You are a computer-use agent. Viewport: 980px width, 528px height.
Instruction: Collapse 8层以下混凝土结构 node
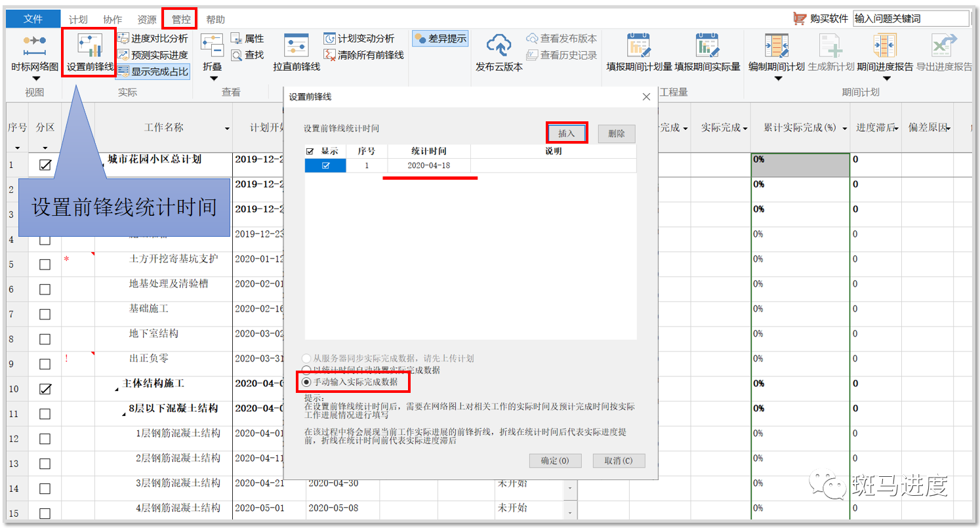click(123, 415)
